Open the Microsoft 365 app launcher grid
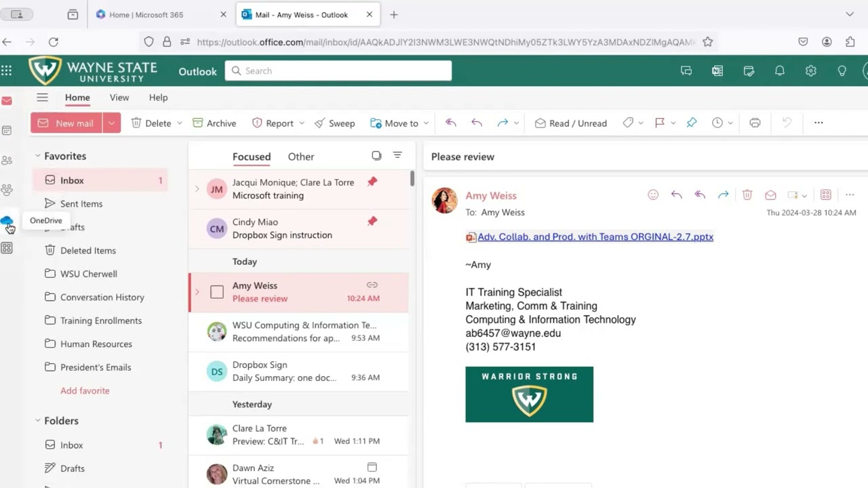This screenshot has width=868, height=488. click(x=7, y=70)
